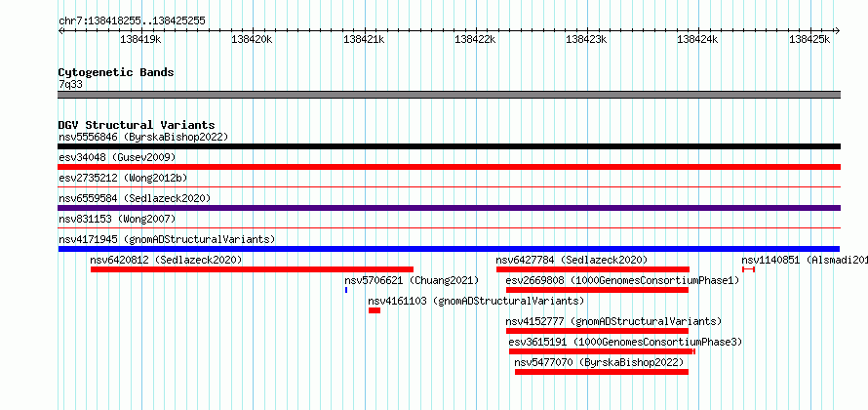868x410 pixels.
Task: Click the 138421k ruler tick label
Action: 364,39
